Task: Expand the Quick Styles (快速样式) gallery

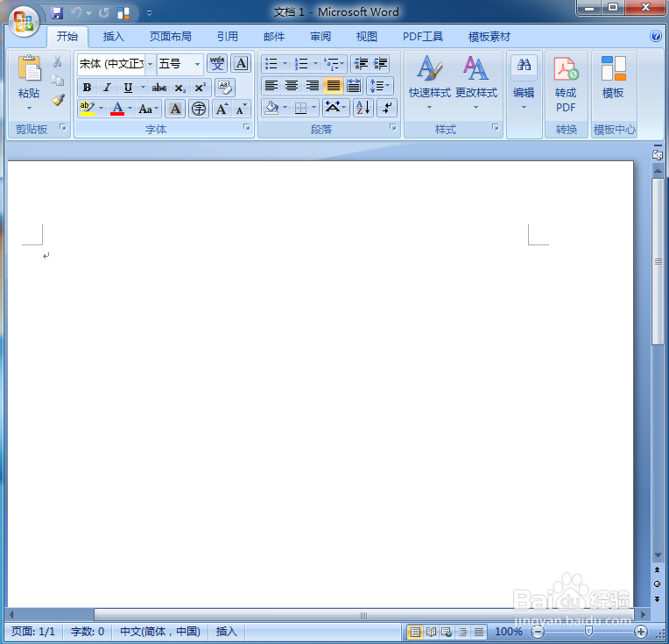Action: (430, 83)
